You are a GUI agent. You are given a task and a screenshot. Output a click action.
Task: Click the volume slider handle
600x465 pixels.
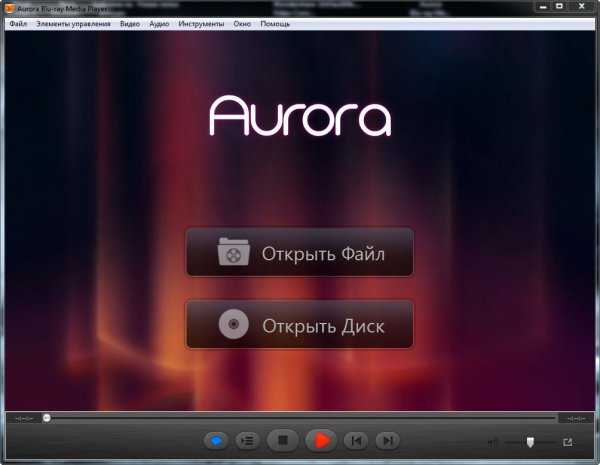click(530, 442)
